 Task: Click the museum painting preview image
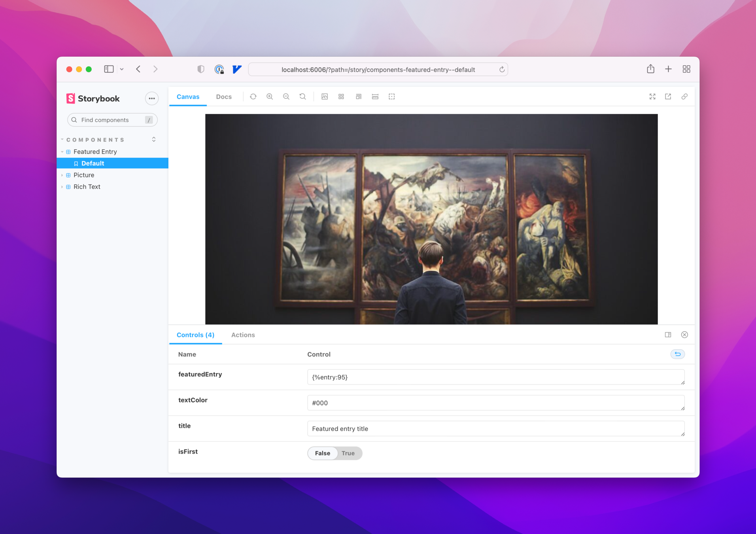(431, 219)
